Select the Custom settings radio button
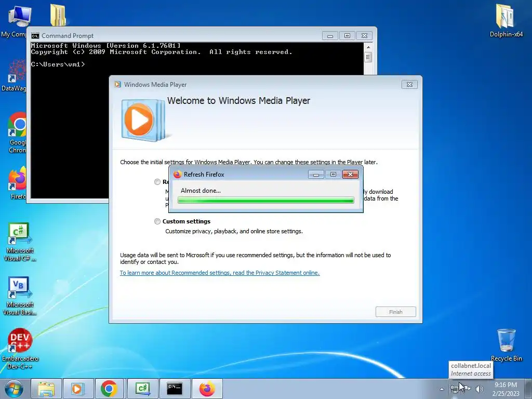532x399 pixels. pyautogui.click(x=157, y=221)
